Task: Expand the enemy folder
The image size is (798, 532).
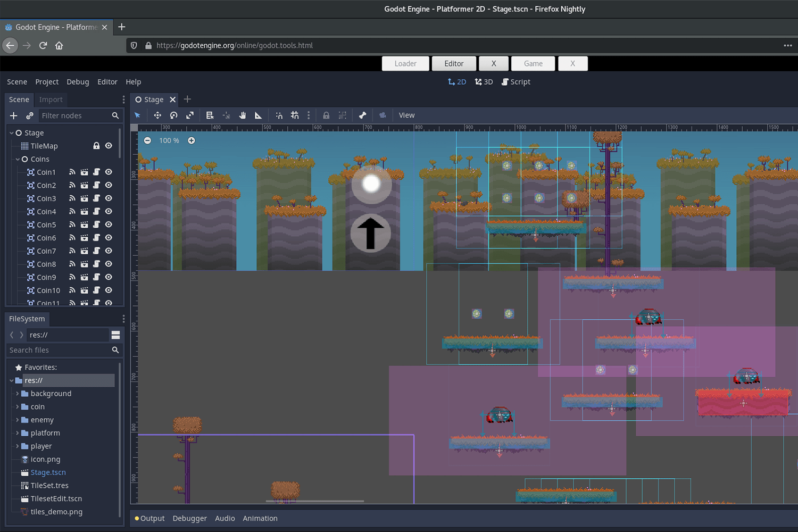Action: (x=18, y=420)
